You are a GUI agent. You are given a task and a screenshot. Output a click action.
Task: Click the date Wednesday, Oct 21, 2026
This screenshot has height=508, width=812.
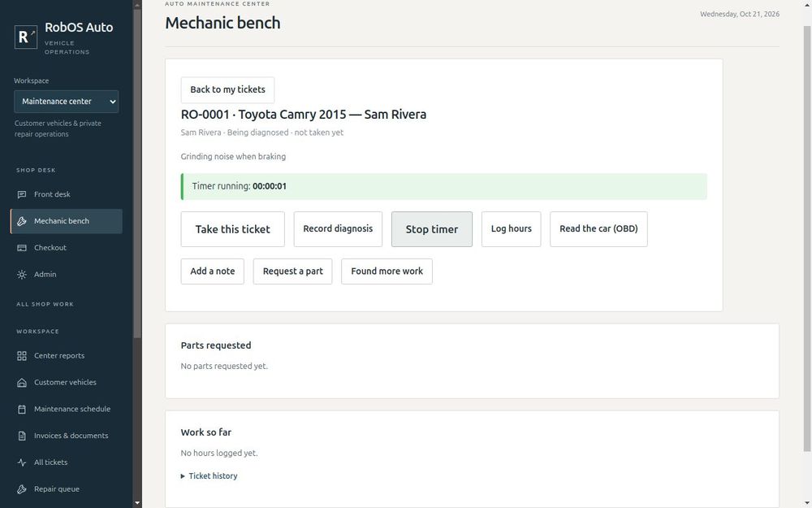click(x=740, y=14)
